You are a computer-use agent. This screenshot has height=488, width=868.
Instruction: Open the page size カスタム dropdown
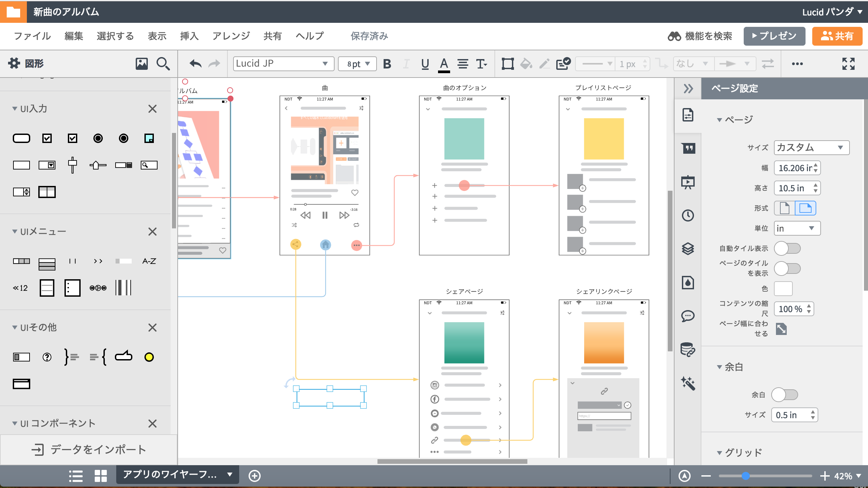811,148
